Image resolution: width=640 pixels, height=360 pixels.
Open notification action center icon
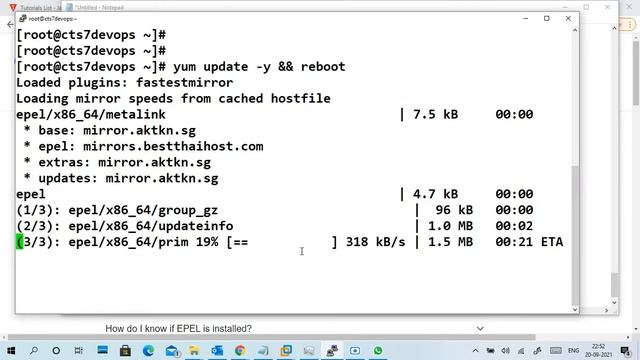click(625, 350)
